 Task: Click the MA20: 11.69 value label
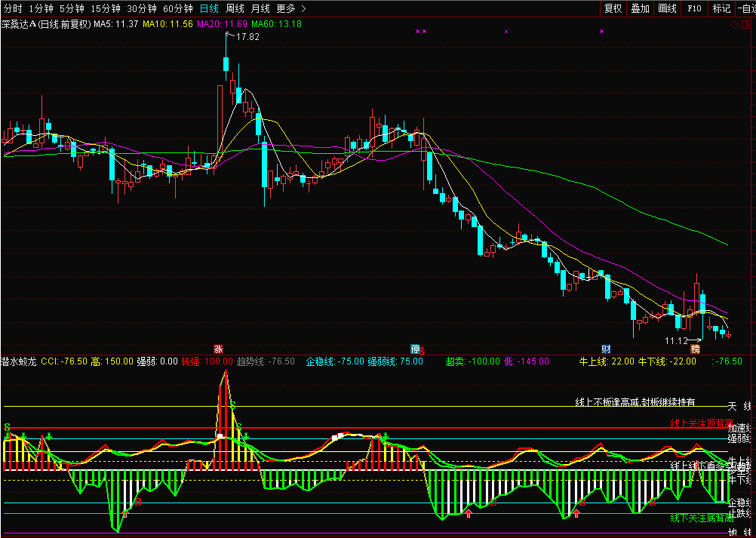pyautogui.click(x=223, y=23)
